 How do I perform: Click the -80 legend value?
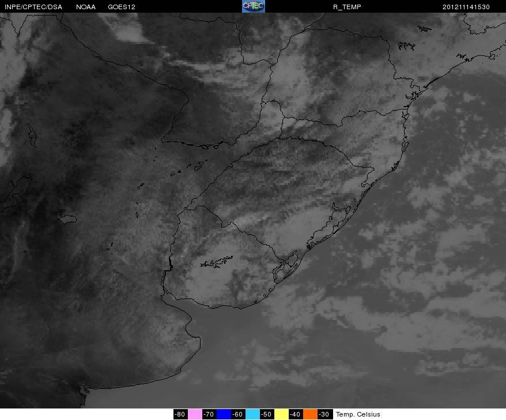[x=180, y=414]
